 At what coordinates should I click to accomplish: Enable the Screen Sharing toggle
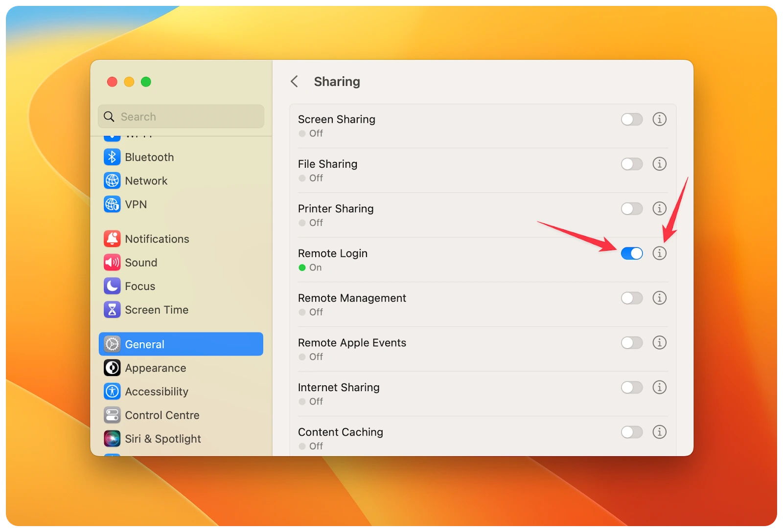coord(632,119)
